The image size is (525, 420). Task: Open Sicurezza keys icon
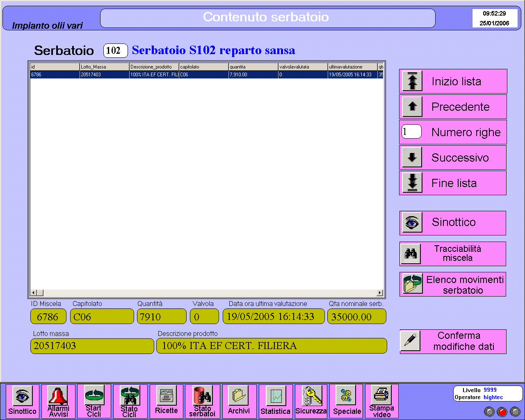click(x=311, y=396)
